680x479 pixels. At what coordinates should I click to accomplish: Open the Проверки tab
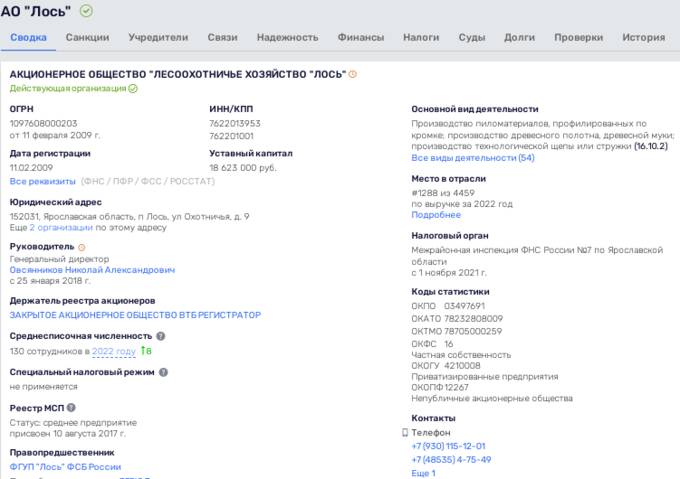click(579, 38)
